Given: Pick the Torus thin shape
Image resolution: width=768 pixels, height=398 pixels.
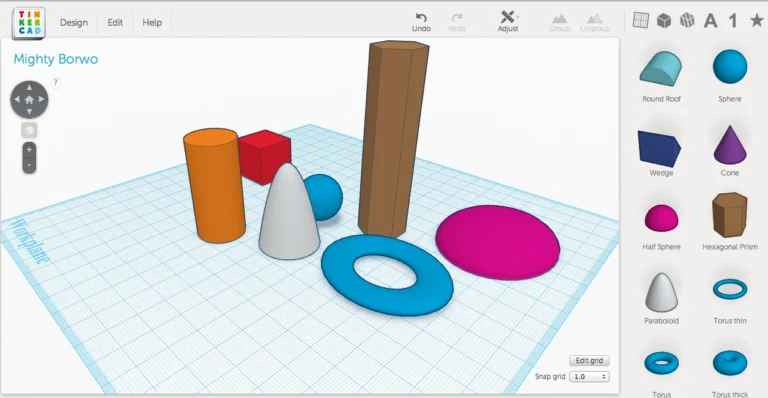Looking at the screenshot, I should click(x=730, y=289).
